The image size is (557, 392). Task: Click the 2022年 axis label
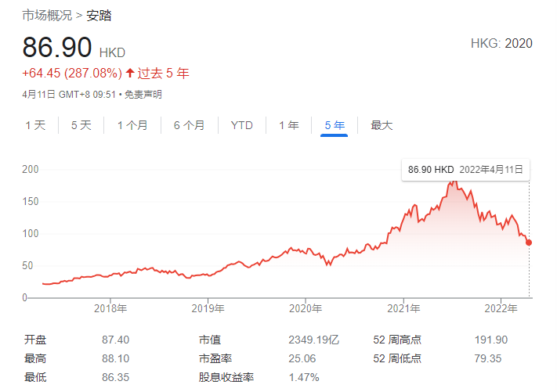click(501, 308)
